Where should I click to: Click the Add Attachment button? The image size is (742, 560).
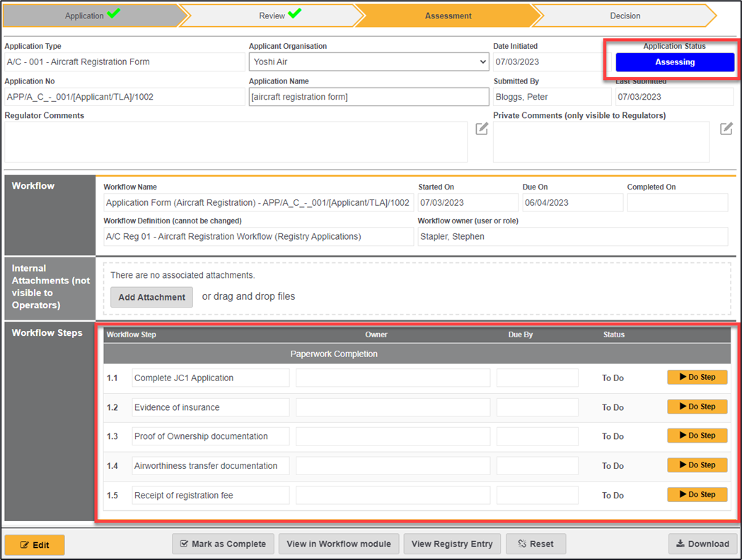pyautogui.click(x=151, y=297)
